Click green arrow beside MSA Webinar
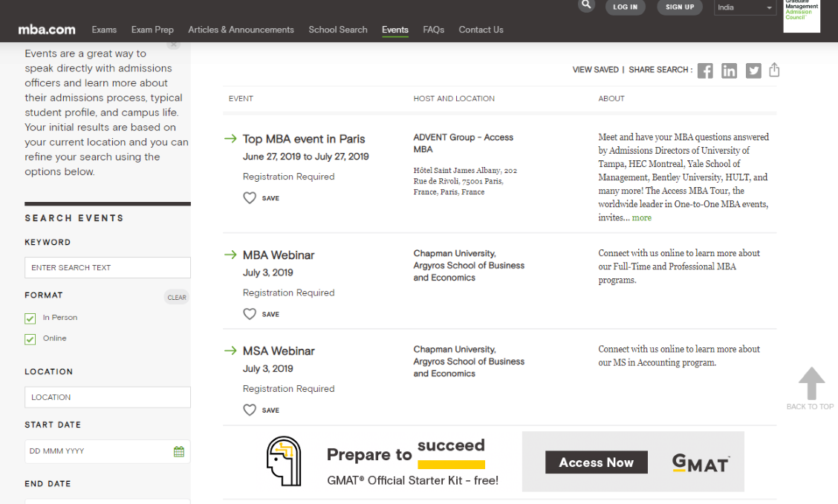This screenshot has width=838, height=504. (230, 351)
